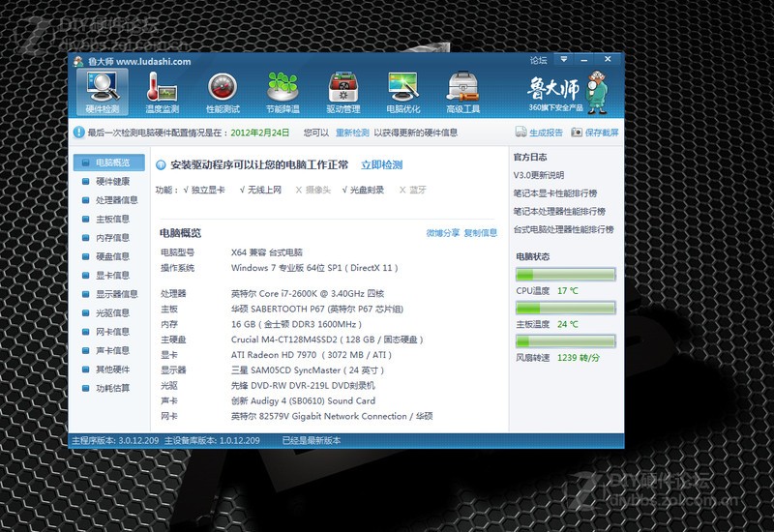The width and height of the screenshot is (774, 532).
Task: Click the 风扇转速 progress bar
Action: coord(566,341)
